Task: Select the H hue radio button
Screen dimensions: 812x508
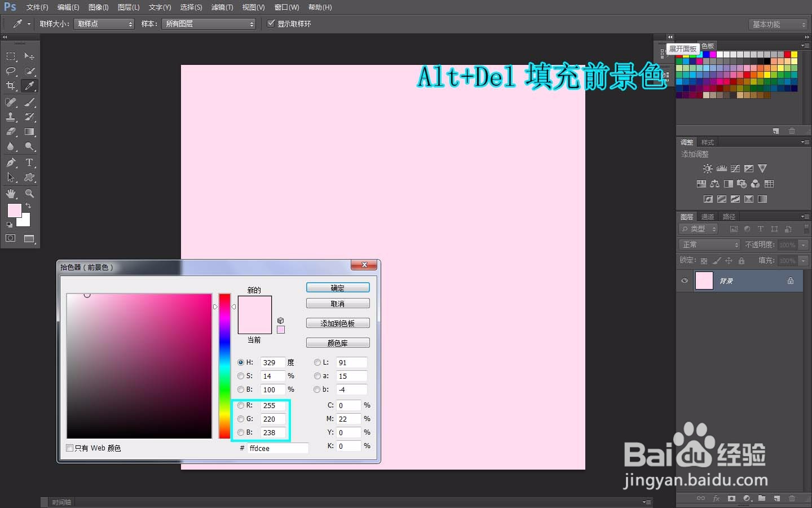Action: point(241,362)
